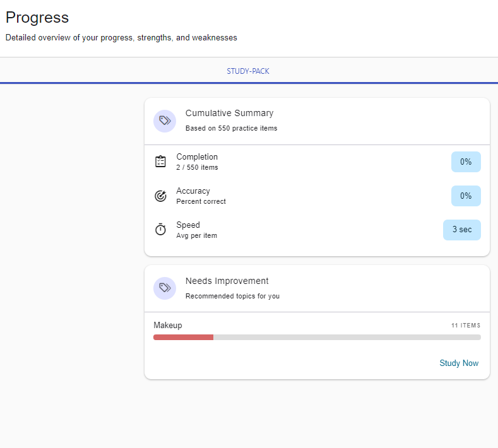Click the Accuracy target icon
Screen dimensions: 498x448
[161, 196]
